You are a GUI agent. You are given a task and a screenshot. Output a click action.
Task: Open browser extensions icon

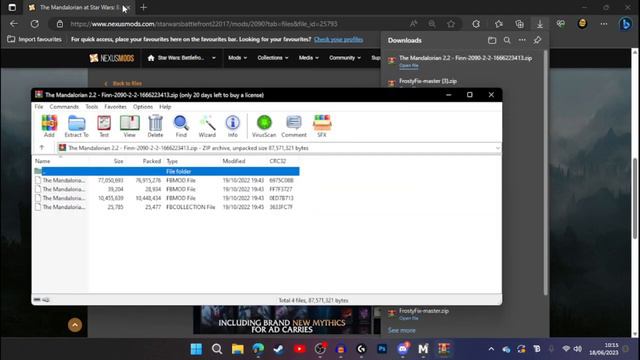point(476,24)
